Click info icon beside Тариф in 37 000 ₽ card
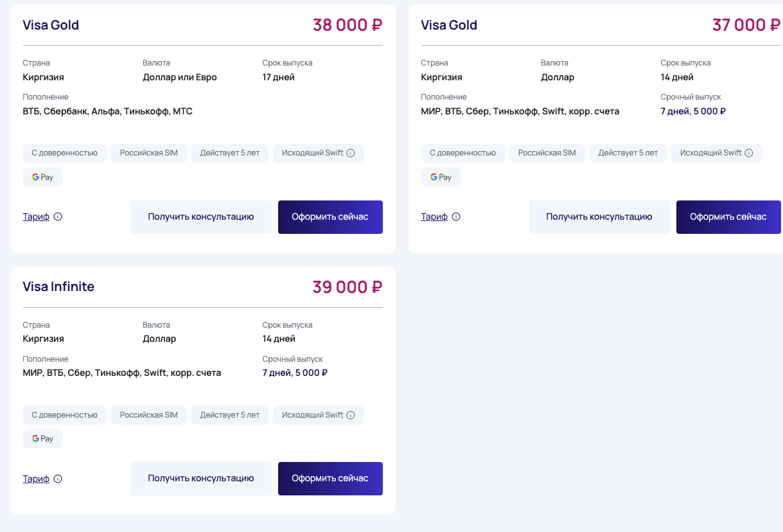 click(456, 217)
